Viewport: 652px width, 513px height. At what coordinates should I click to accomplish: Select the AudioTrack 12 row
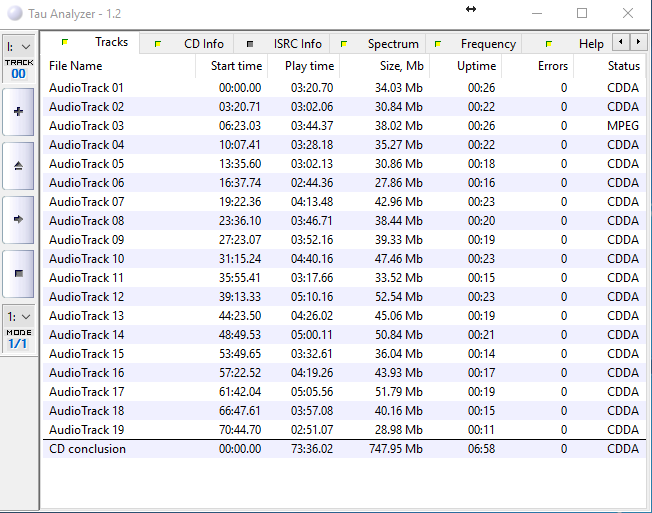[x=344, y=297]
